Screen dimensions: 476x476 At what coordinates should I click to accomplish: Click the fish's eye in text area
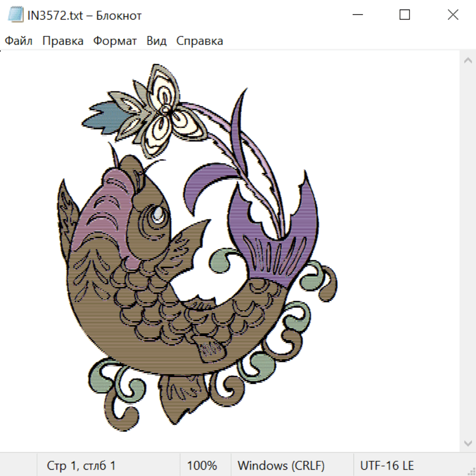pyautogui.click(x=157, y=215)
